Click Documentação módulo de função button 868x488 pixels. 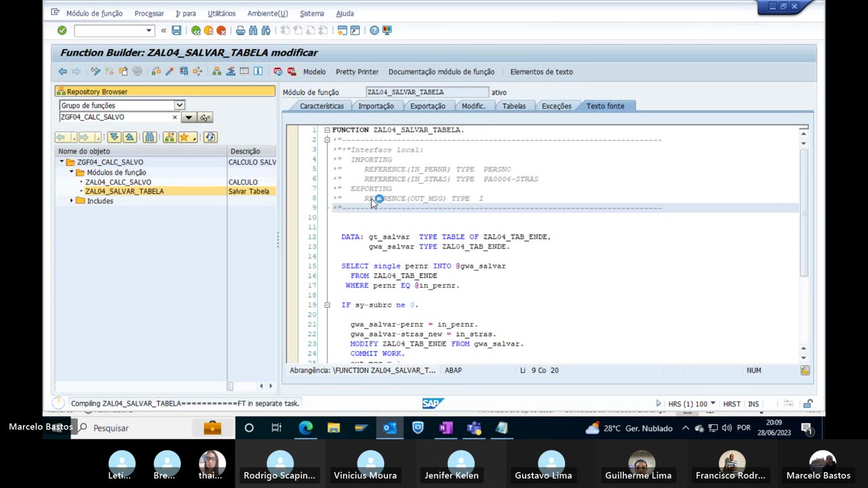441,72
